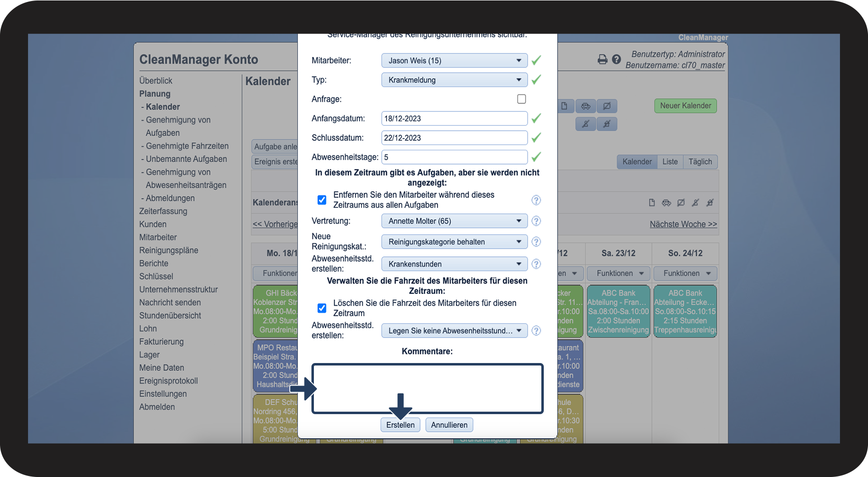
Task: Click the car icon button beside Neuer Kalender
Action: coord(586,106)
